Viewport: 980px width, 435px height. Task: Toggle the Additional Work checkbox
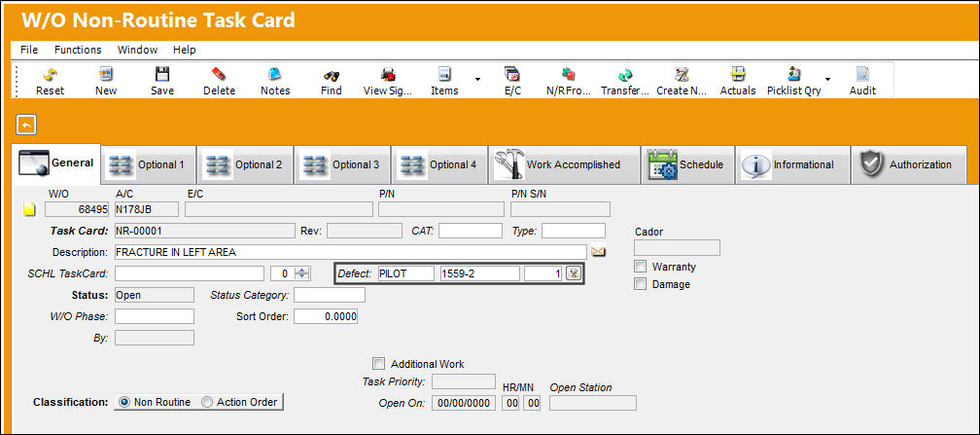click(x=378, y=364)
